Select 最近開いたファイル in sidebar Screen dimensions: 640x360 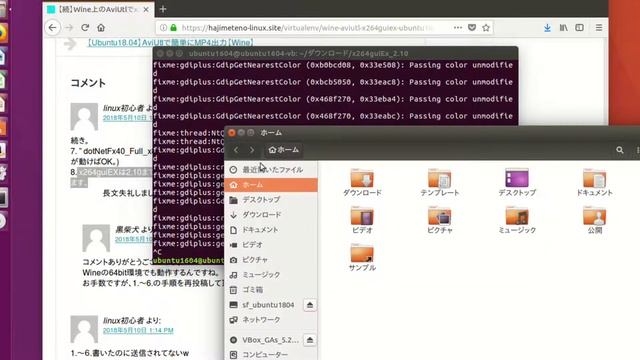[x=271, y=169]
